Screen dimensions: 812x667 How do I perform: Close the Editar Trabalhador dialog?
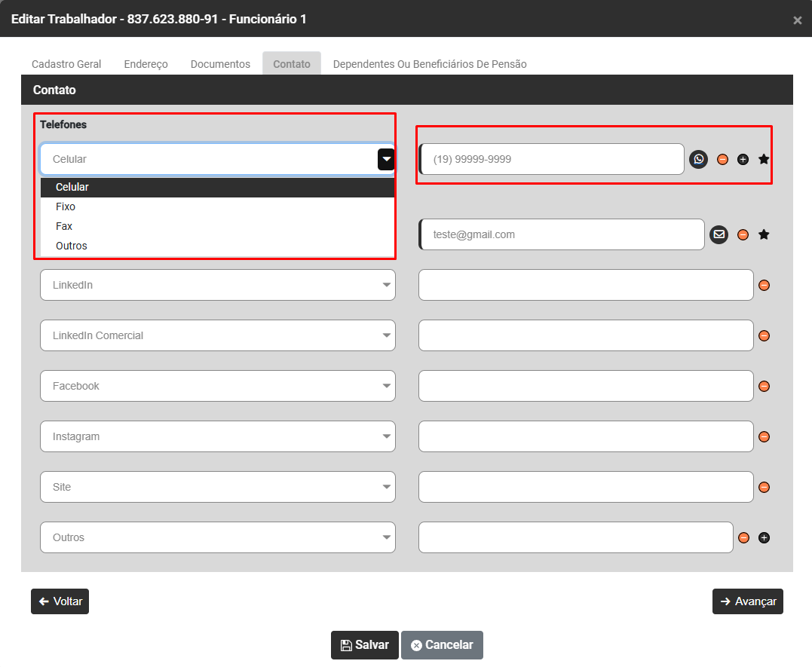pos(797,20)
